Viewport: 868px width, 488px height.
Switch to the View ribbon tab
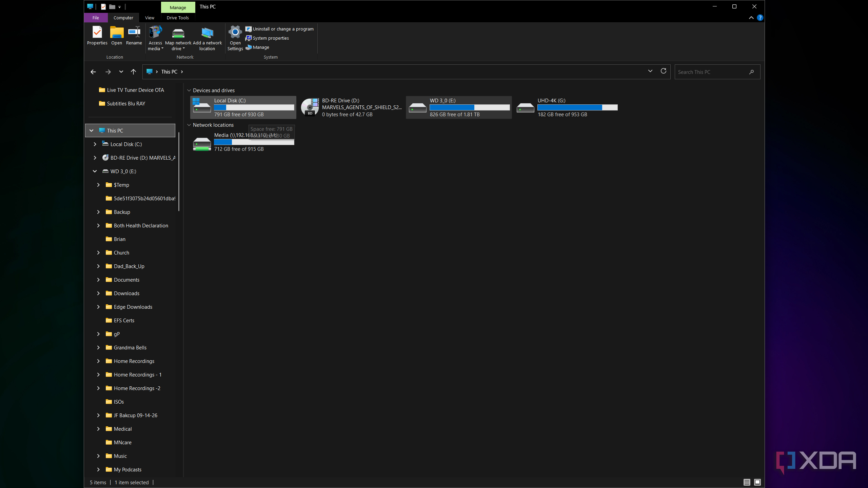pyautogui.click(x=150, y=18)
